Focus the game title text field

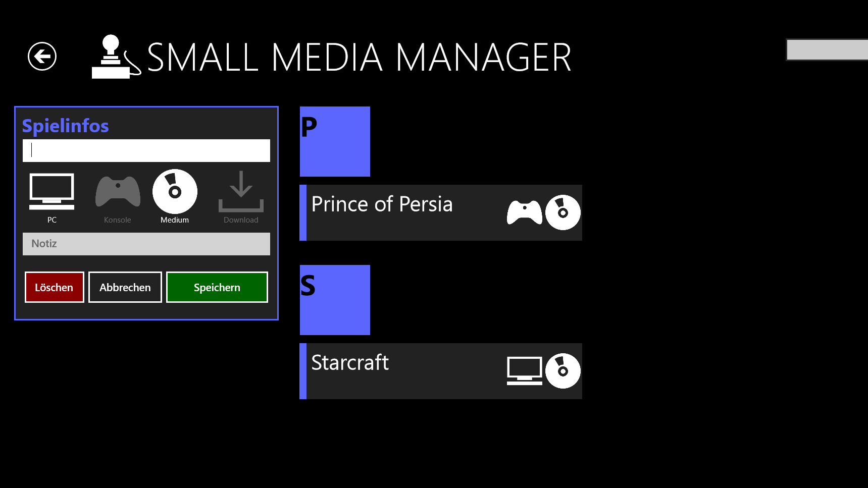[146, 150]
